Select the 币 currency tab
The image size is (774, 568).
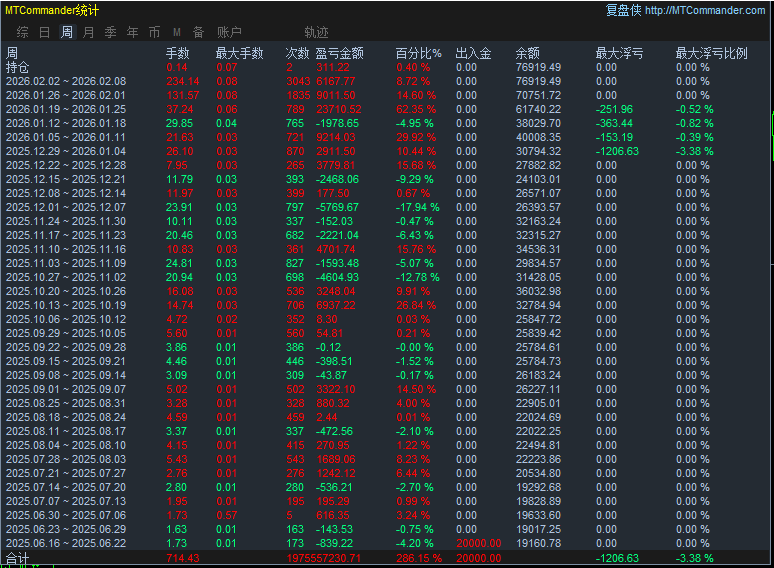tap(155, 32)
